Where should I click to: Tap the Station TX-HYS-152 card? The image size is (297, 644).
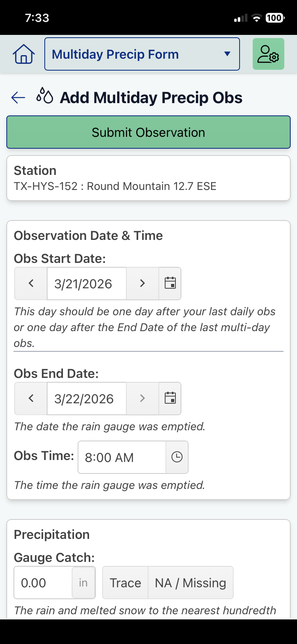point(148,178)
